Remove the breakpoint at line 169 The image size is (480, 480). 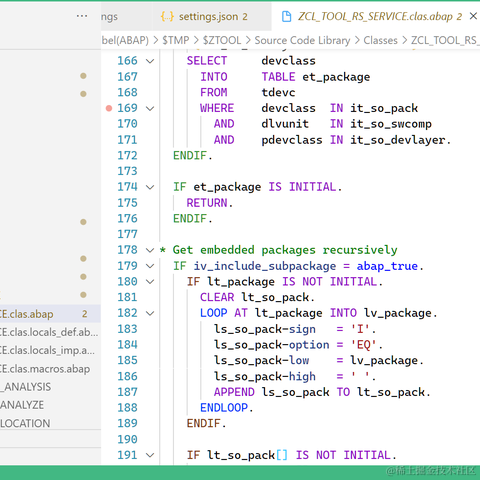tap(109, 108)
